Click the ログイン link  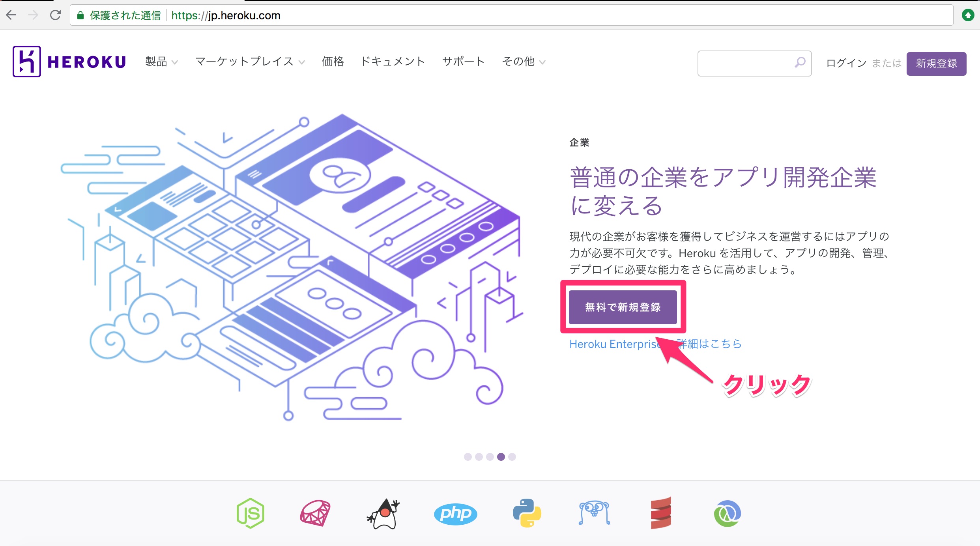coord(846,63)
